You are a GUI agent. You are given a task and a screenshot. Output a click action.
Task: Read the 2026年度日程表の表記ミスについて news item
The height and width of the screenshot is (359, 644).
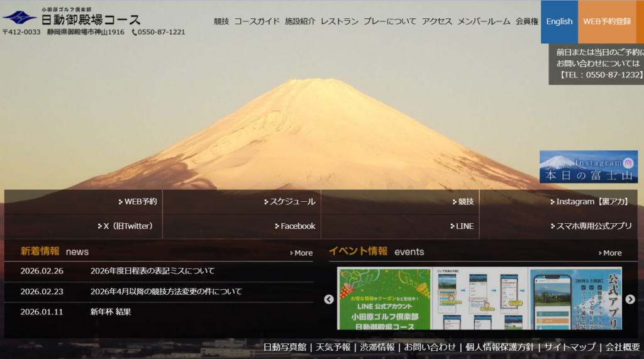click(152, 271)
